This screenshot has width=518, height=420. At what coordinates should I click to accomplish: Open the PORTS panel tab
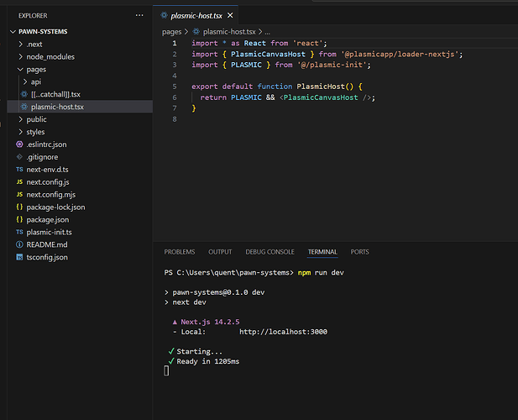click(359, 252)
